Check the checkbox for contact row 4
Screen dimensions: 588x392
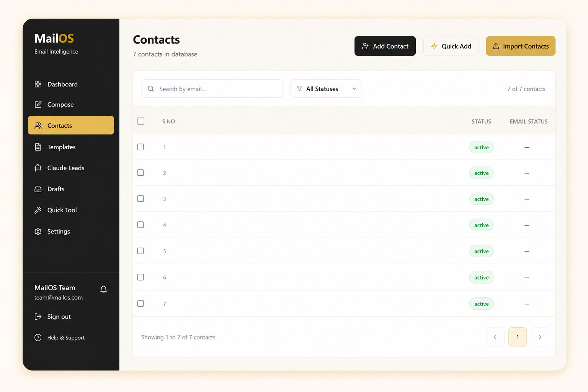point(140,225)
